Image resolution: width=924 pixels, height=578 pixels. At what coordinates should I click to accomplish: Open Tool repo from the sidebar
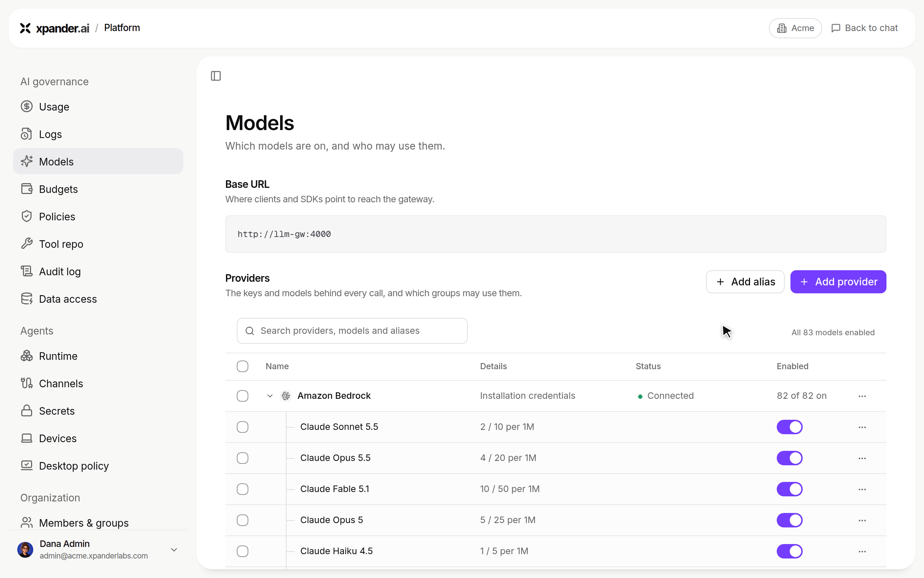[98, 244]
